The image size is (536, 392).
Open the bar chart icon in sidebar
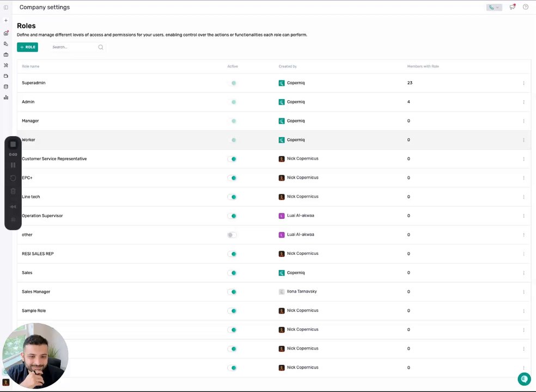pyautogui.click(x=6, y=97)
